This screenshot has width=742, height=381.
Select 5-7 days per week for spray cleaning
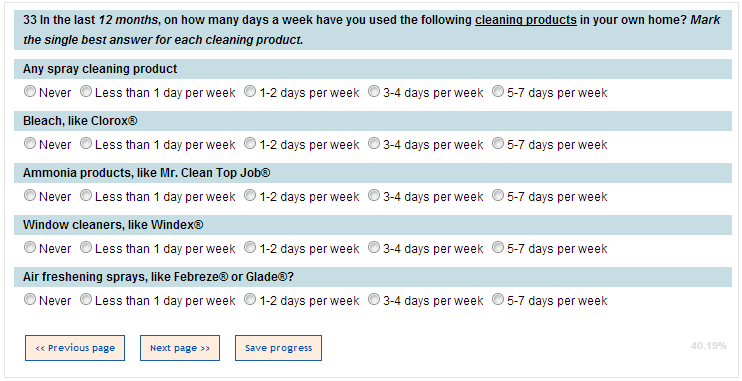coord(498,91)
